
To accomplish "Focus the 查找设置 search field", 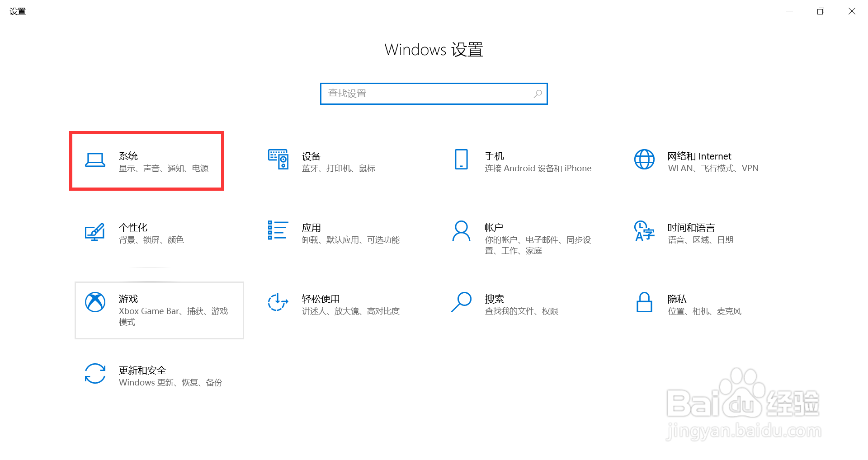I will pos(434,94).
